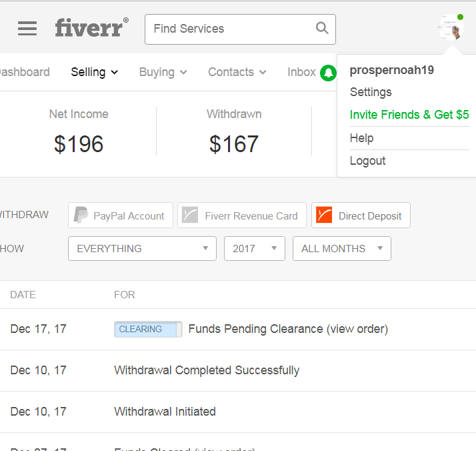Select Settings in the profile menu
This screenshot has width=476, height=451.
click(x=371, y=92)
